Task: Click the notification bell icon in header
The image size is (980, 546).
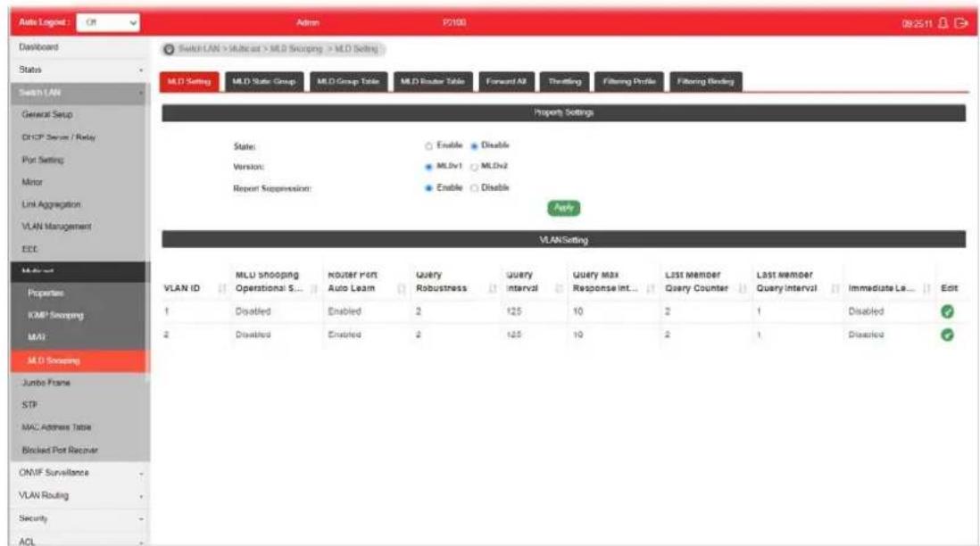Action: coord(943,23)
